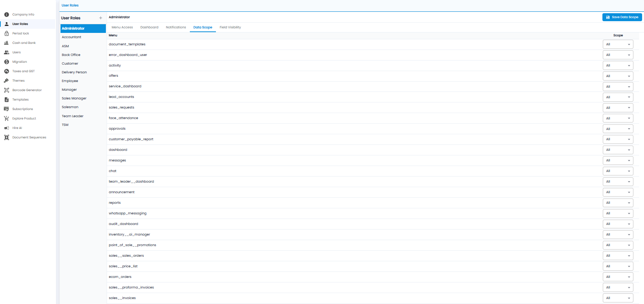The width and height of the screenshot is (644, 304).
Task: Switch to the Menu Access tab
Action: click(x=122, y=27)
